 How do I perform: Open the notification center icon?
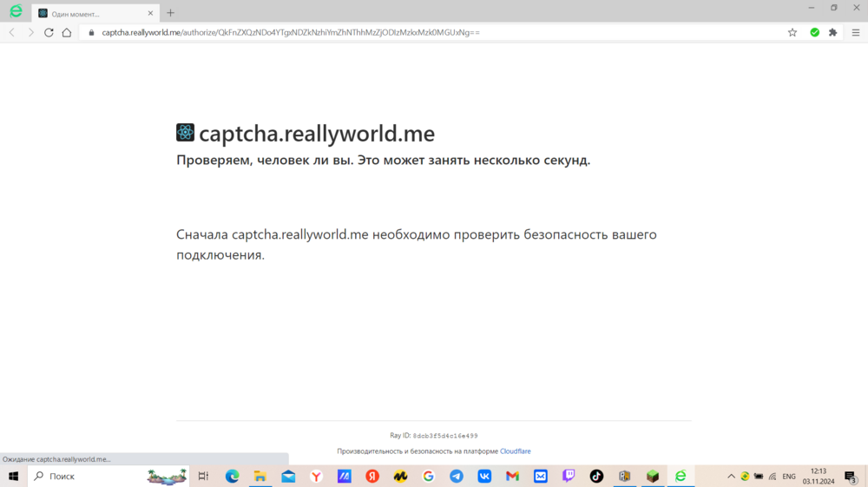pyautogui.click(x=852, y=476)
